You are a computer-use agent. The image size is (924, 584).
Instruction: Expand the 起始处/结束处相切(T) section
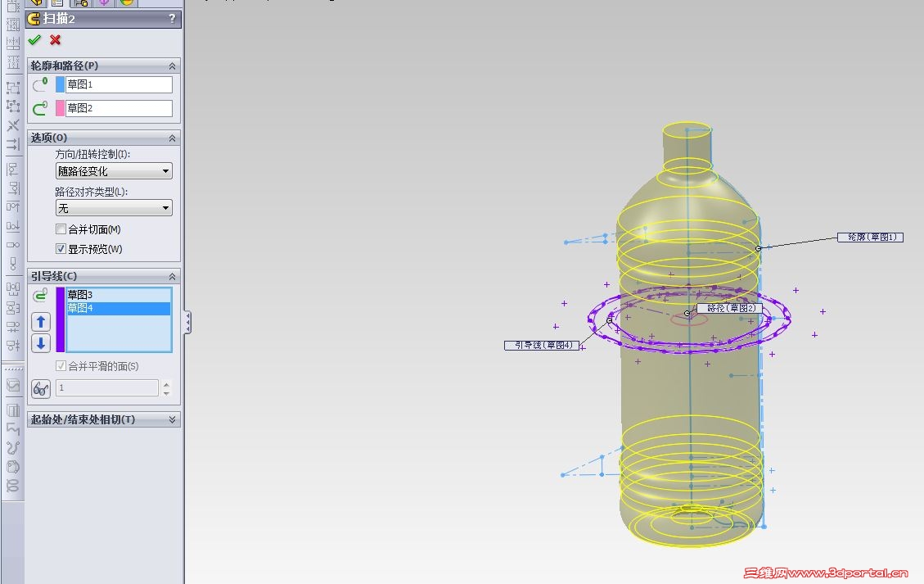point(172,419)
